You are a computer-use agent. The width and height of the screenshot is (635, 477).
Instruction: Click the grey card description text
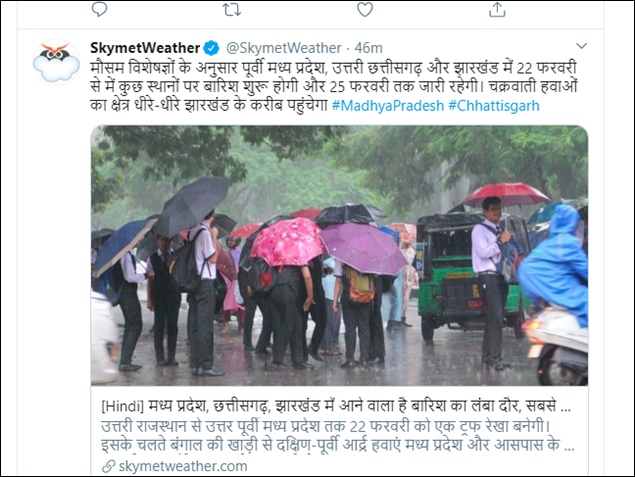(x=338, y=435)
